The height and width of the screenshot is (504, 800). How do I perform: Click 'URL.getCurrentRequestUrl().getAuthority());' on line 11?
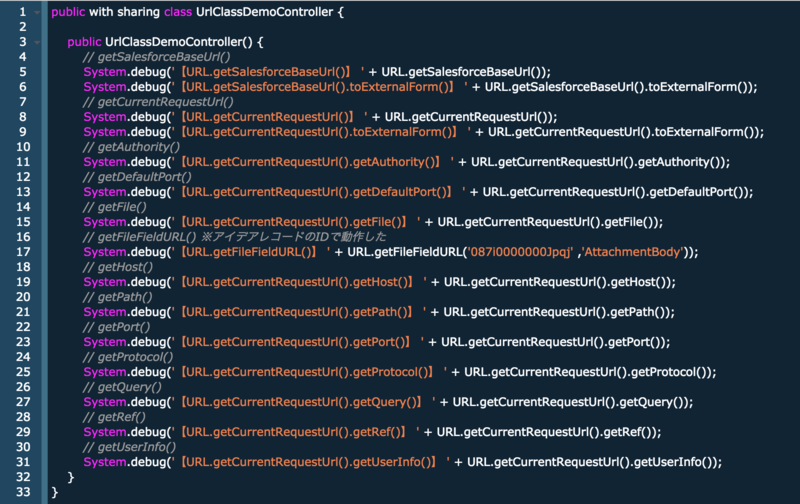[x=601, y=162]
